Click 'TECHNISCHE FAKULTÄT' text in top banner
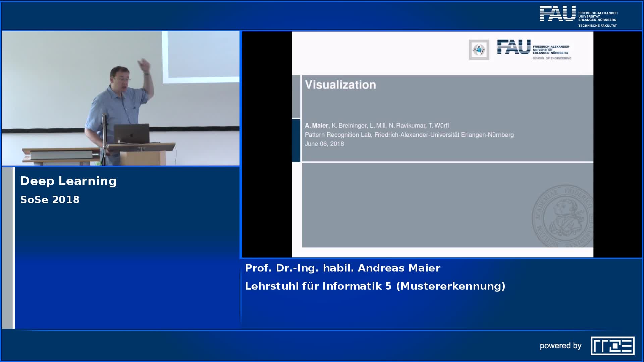 [x=597, y=26]
